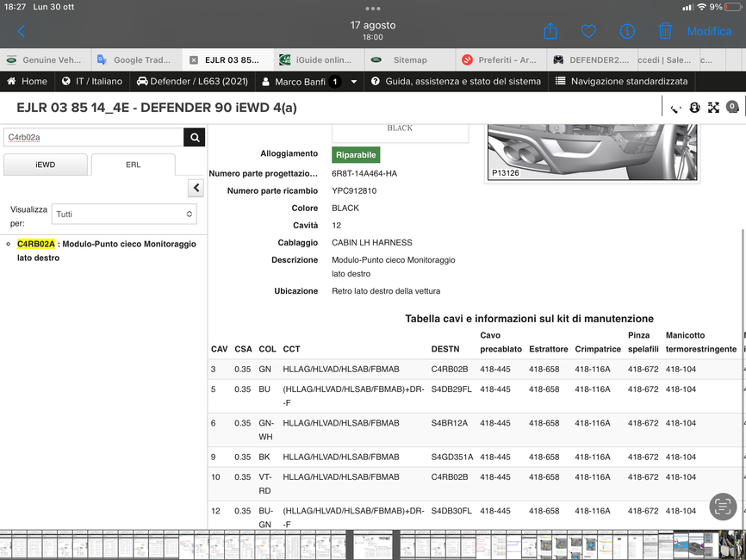
Task: Click the Tabella cavi e informazioni heading
Action: (x=530, y=319)
